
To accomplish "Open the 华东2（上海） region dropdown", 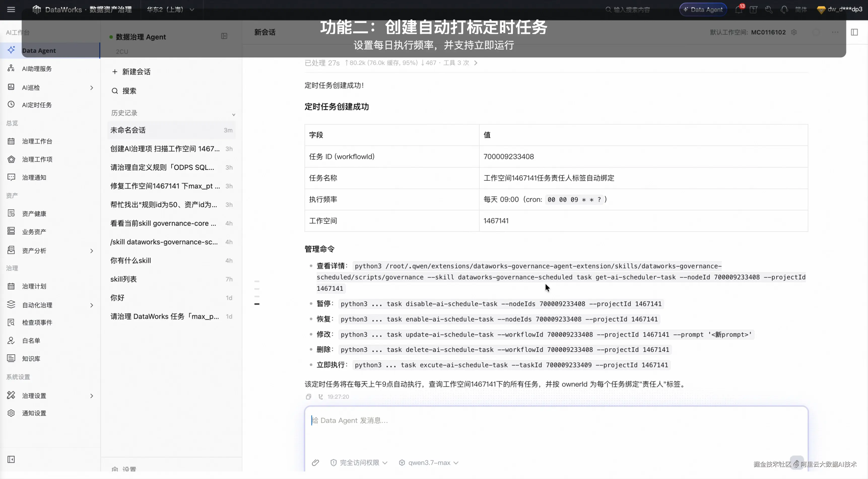I will tap(171, 9).
